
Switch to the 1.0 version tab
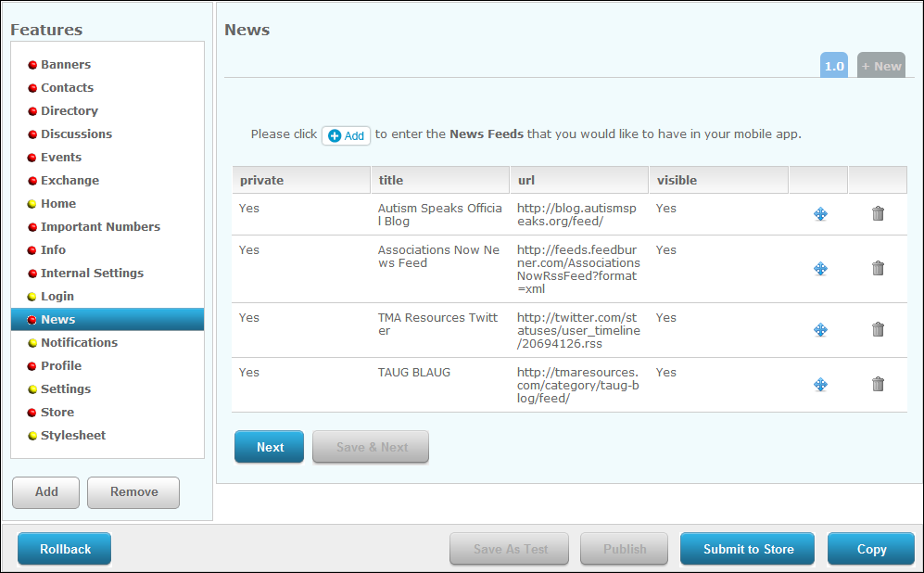[834, 66]
